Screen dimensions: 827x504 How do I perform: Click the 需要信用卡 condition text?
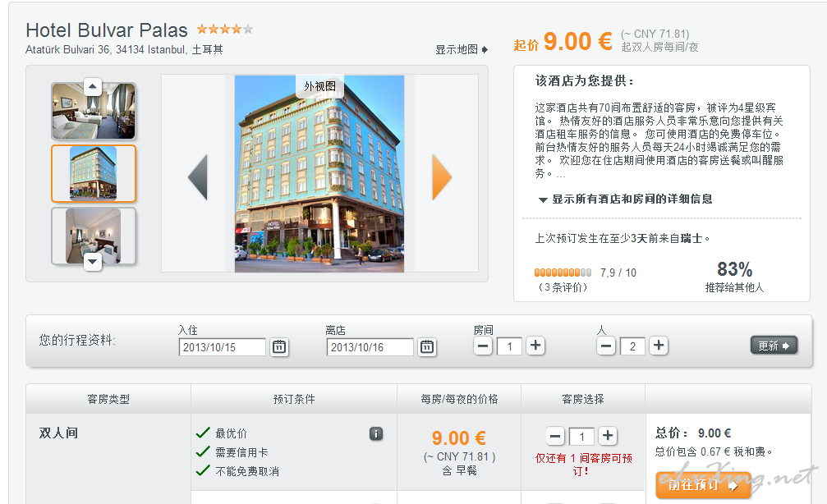(x=241, y=452)
